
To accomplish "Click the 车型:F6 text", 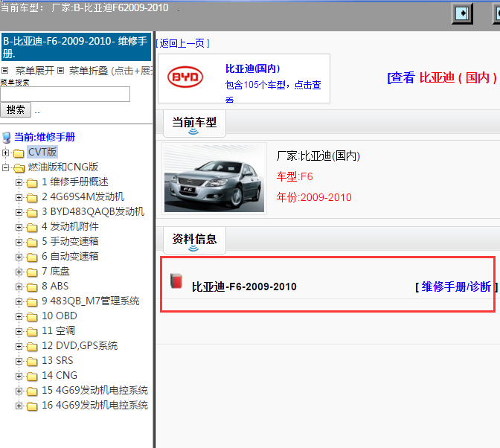I will [x=295, y=176].
